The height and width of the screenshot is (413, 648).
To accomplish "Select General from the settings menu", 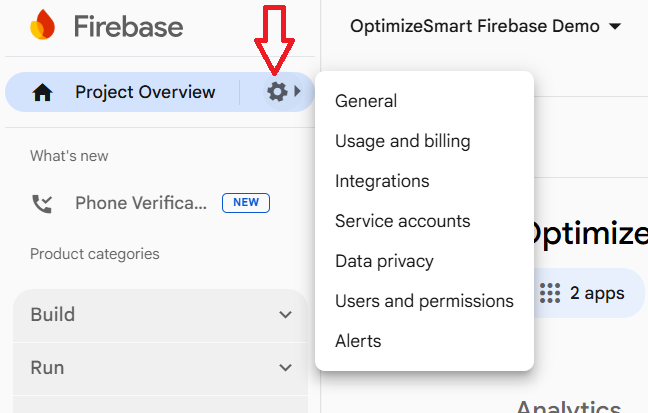I will pos(366,101).
